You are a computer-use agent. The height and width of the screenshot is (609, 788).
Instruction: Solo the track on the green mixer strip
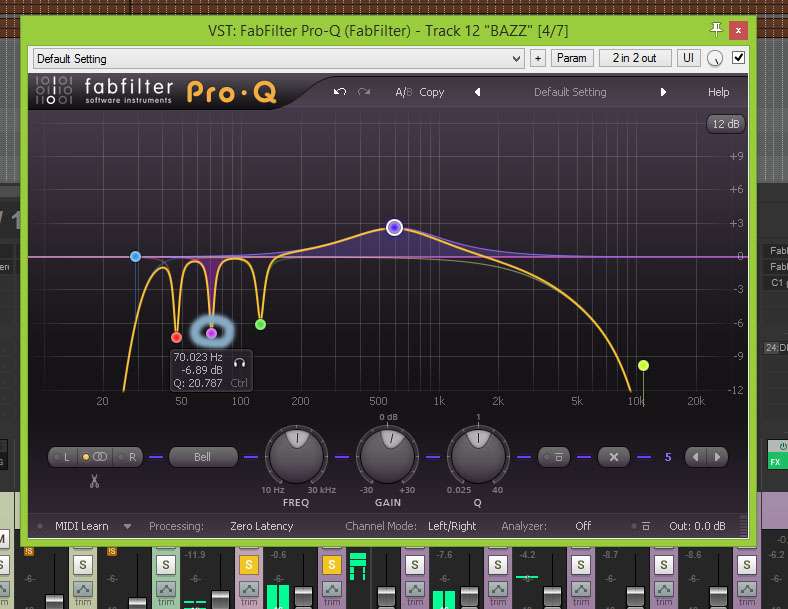[x=165, y=565]
